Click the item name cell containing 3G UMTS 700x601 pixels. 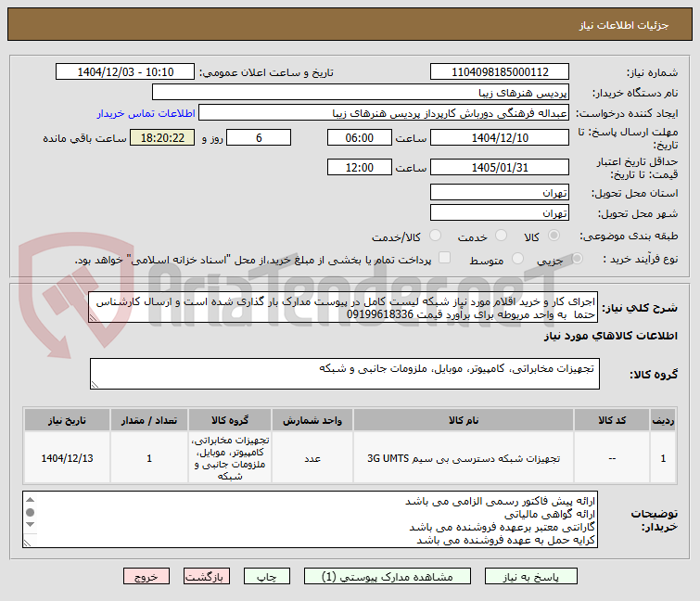[x=464, y=458]
